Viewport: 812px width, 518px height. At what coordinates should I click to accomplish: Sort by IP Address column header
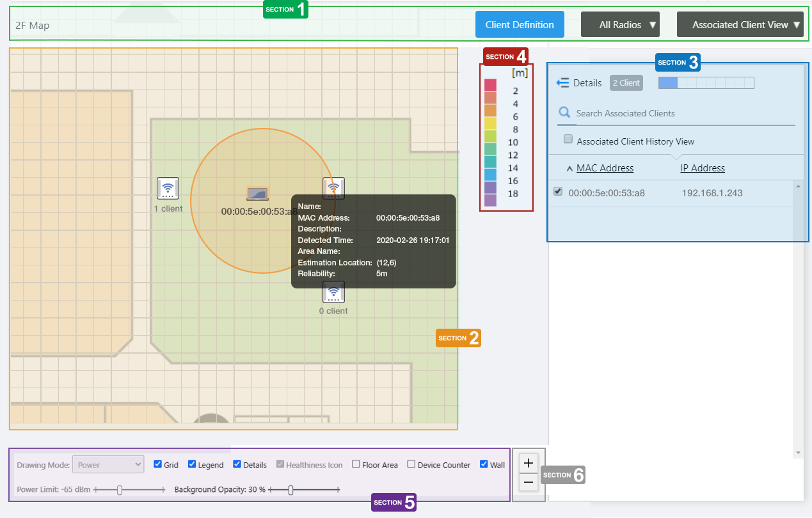702,168
